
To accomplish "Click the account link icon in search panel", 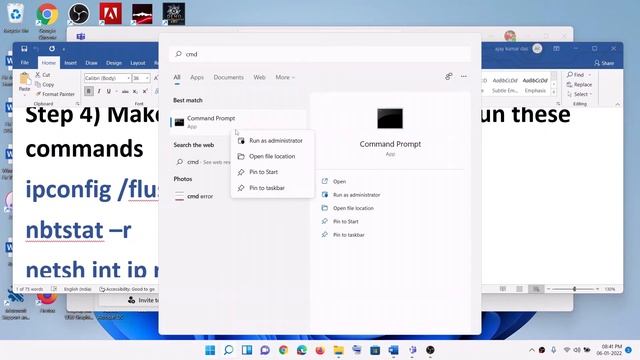I will coord(449,76).
